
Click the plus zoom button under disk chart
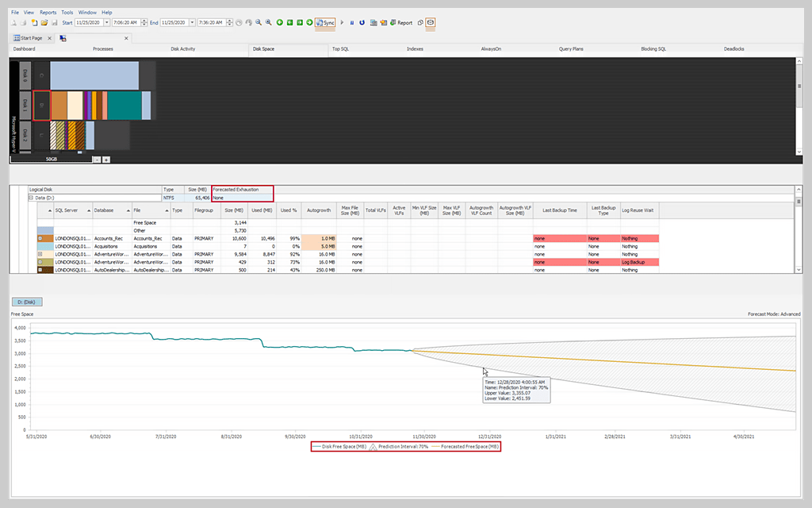click(x=106, y=160)
